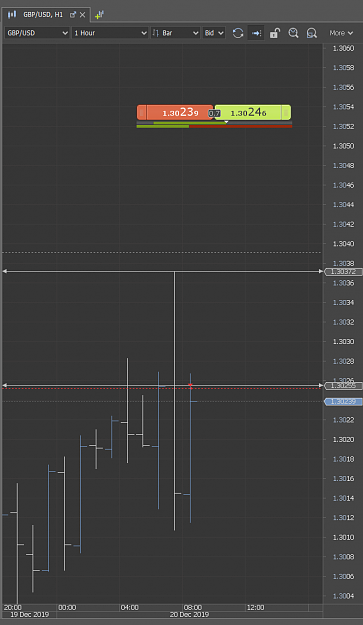Click the 1.30372 horizontal line price label
Viewport: 363px width, 625px height.
click(x=343, y=272)
